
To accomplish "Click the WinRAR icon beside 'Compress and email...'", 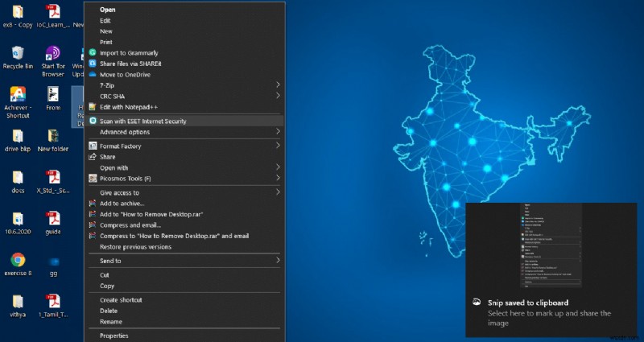I will tap(93, 225).
